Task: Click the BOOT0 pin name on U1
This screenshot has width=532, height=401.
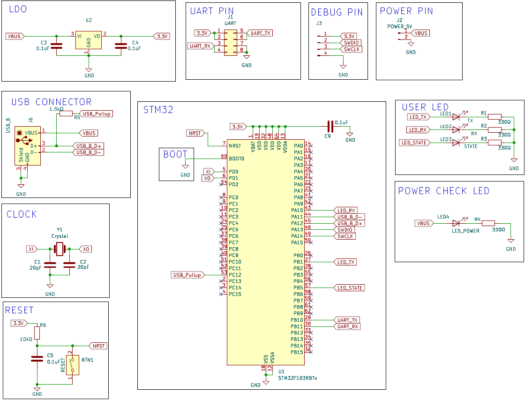Action: click(237, 159)
